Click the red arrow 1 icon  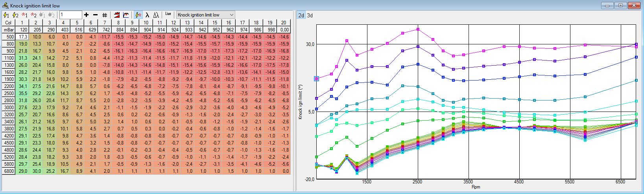click(x=24, y=15)
